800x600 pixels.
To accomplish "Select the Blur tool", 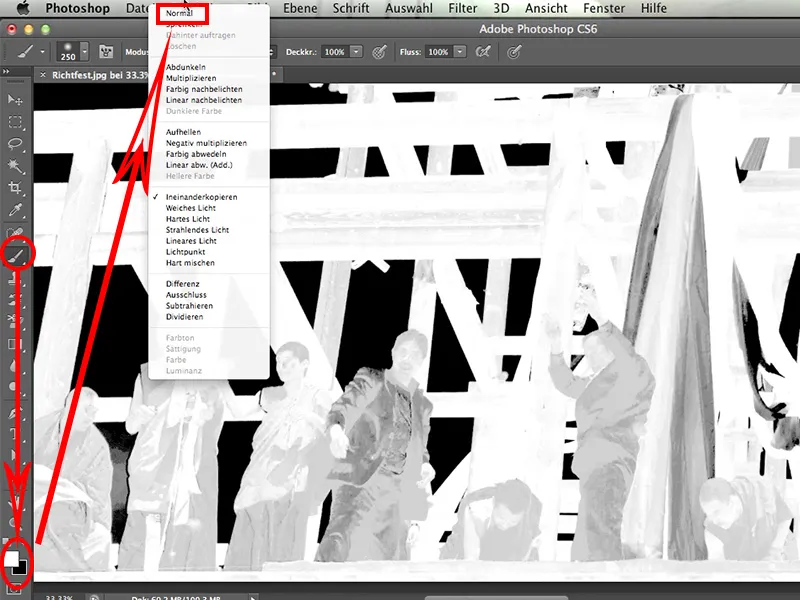I will click(15, 365).
